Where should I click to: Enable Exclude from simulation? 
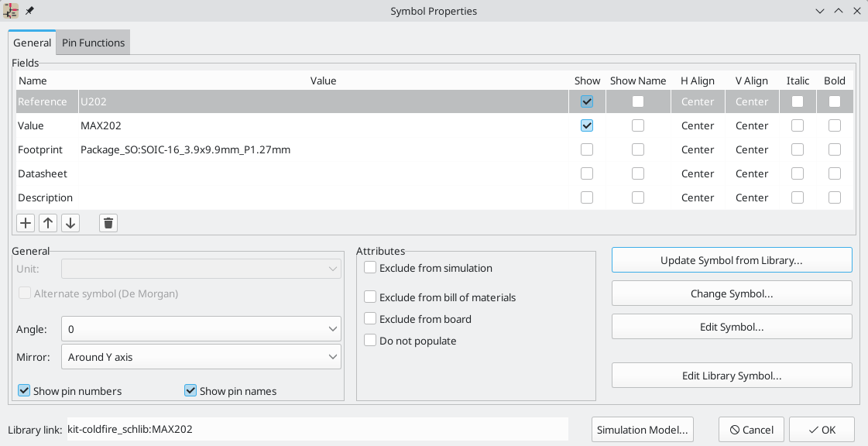click(x=369, y=268)
